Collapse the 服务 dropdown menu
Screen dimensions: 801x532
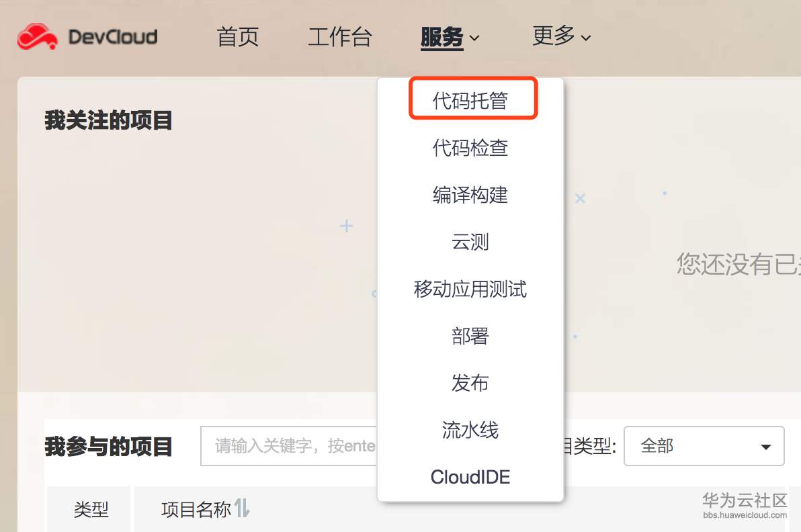(x=450, y=37)
